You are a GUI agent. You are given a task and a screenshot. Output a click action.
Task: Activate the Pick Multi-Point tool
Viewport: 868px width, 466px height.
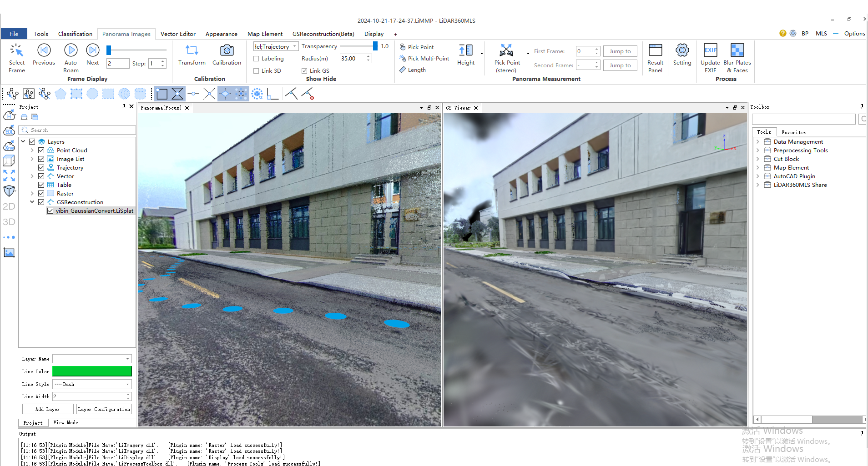[424, 59]
